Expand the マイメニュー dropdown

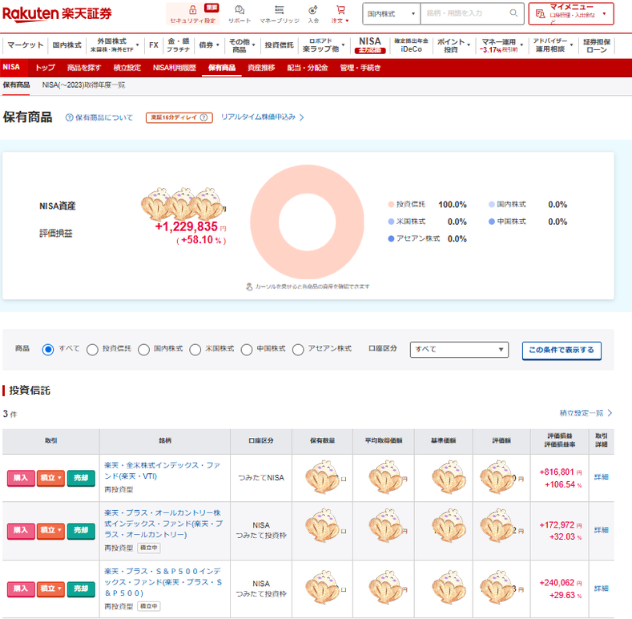click(604, 14)
